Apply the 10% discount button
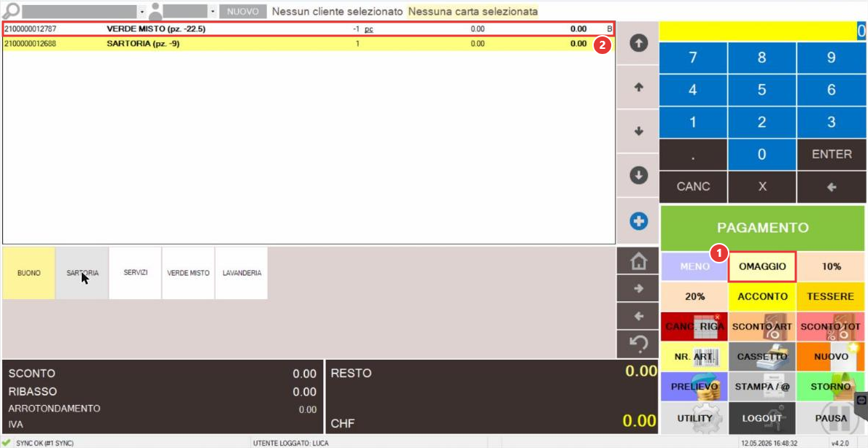 click(x=832, y=266)
